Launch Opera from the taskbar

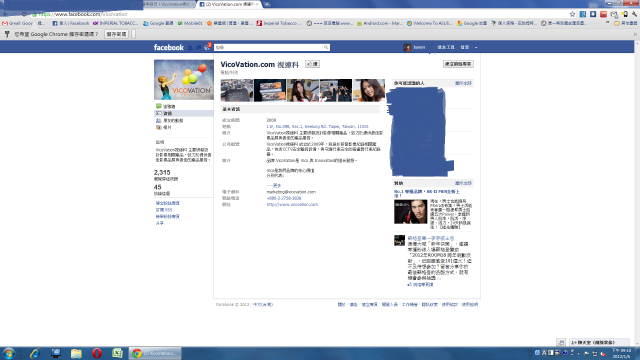coord(97,353)
